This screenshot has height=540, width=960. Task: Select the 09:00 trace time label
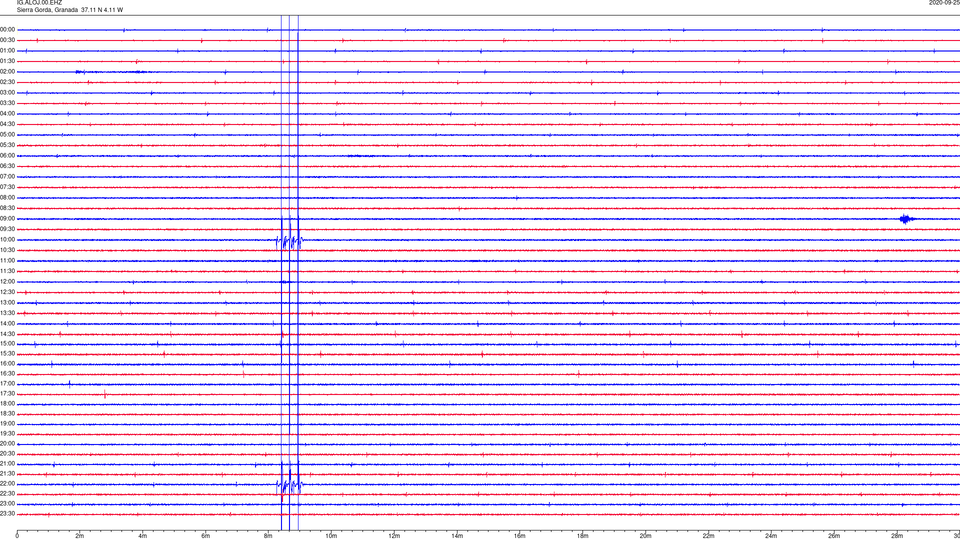[x=8, y=219]
